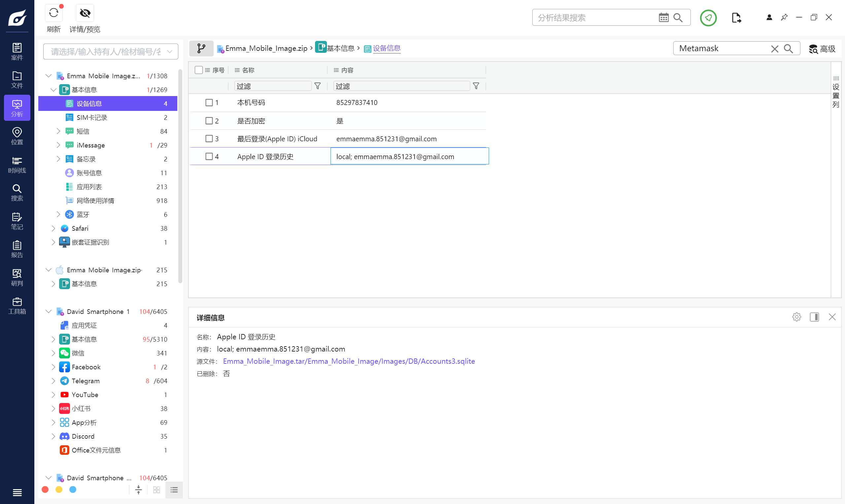Open the timeline (时间线) sidebar section
The width and height of the screenshot is (845, 504).
click(x=17, y=165)
